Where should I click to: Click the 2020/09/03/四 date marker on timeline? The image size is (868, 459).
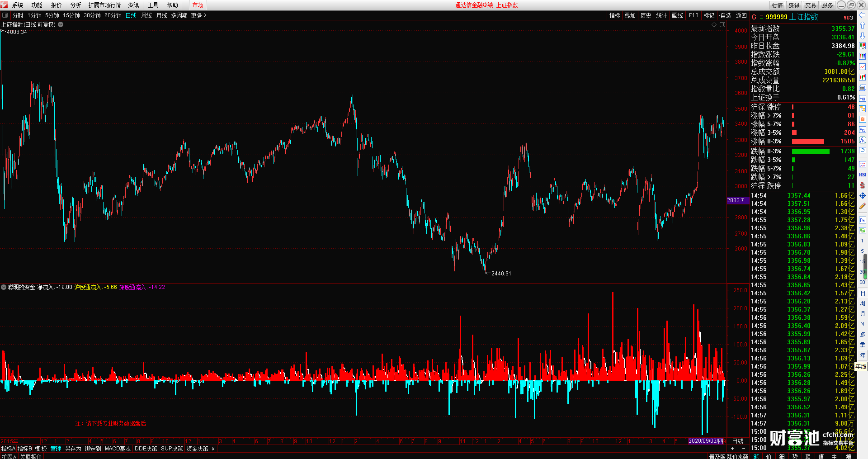click(x=706, y=441)
